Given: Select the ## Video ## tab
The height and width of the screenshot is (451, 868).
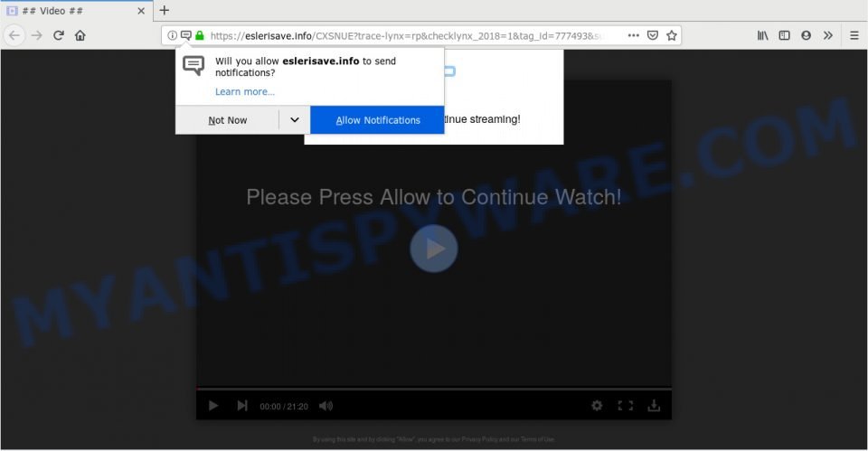Looking at the screenshot, I should coord(75,11).
